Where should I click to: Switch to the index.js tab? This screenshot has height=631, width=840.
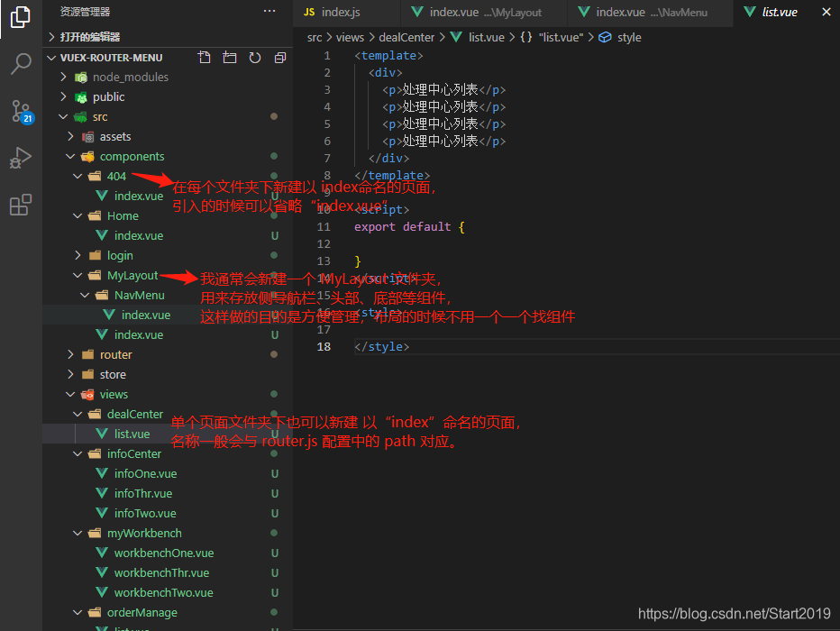(347, 13)
